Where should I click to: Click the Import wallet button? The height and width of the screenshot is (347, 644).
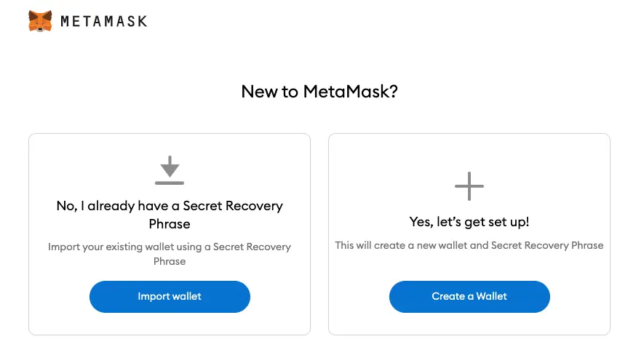pos(170,297)
